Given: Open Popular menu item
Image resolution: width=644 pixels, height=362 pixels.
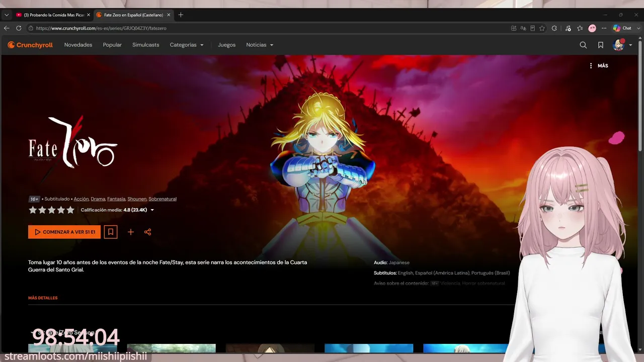Looking at the screenshot, I should tap(112, 45).
